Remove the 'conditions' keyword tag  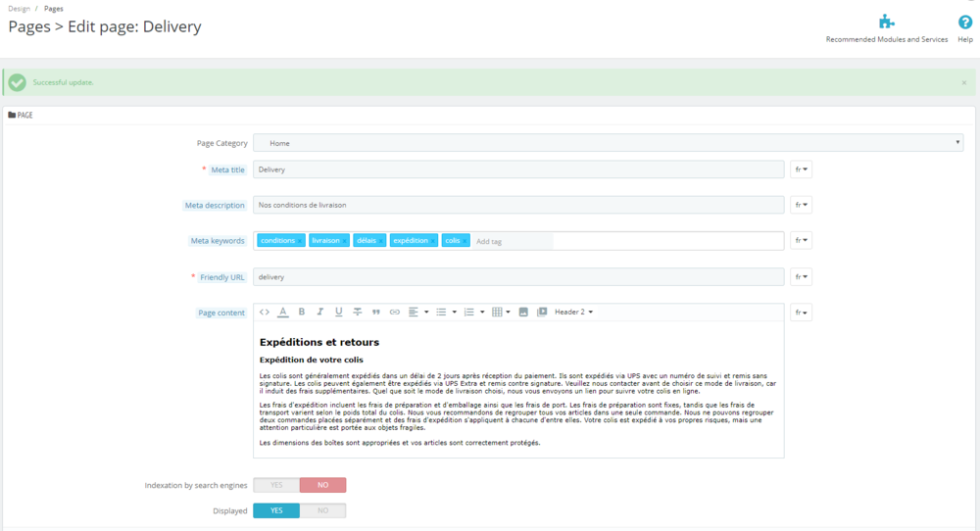click(299, 241)
